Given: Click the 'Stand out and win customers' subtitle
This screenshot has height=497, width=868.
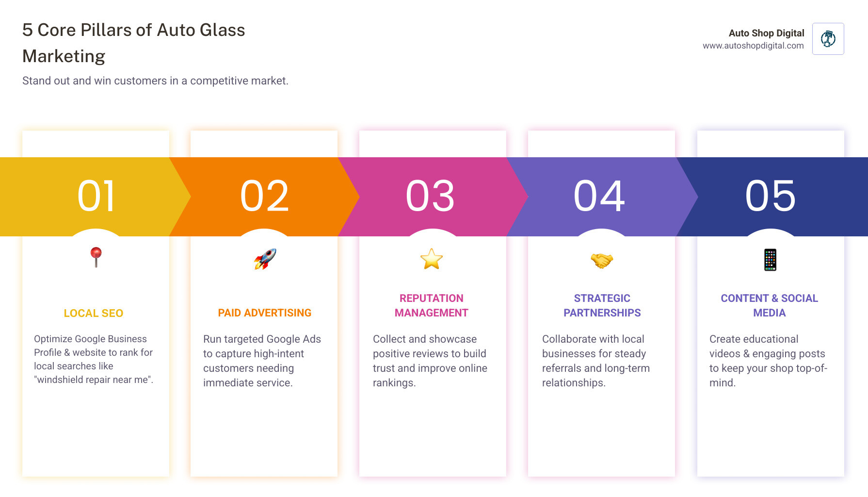Looking at the screenshot, I should (x=155, y=81).
